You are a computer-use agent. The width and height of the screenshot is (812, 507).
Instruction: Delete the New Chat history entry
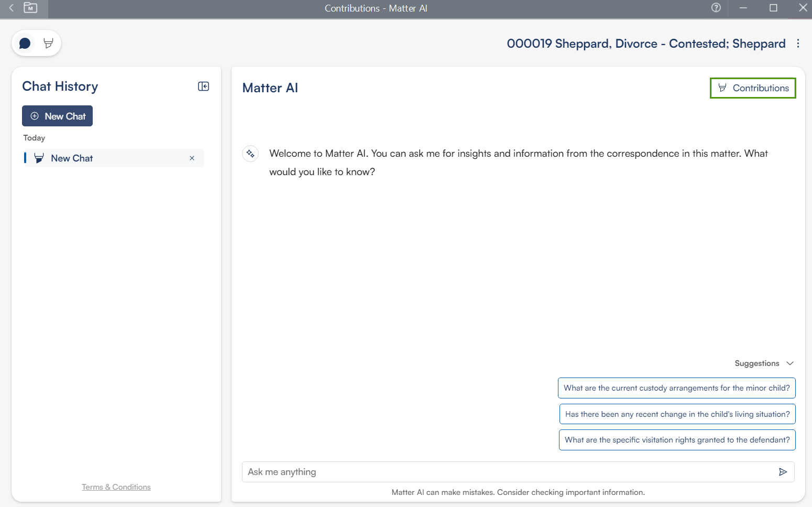[x=192, y=158]
